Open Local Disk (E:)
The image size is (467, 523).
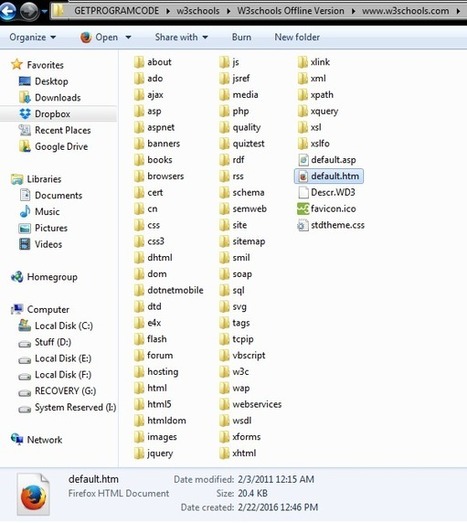click(x=55, y=358)
